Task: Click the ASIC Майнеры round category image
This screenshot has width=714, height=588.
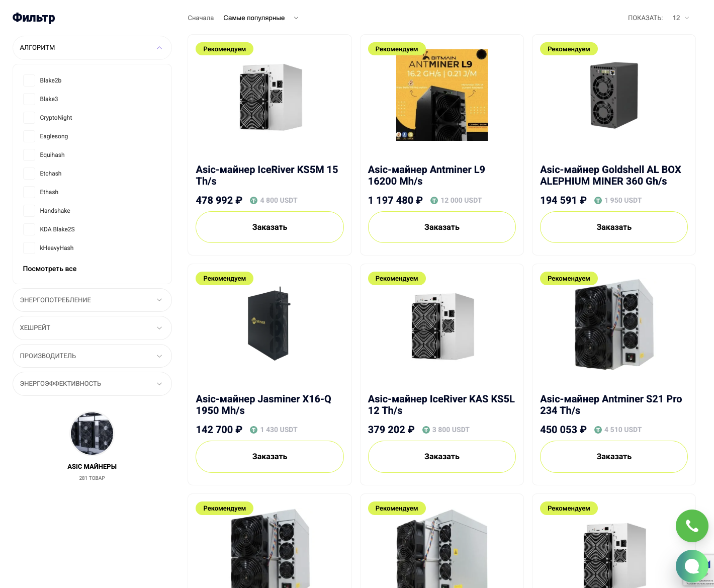Action: point(92,434)
